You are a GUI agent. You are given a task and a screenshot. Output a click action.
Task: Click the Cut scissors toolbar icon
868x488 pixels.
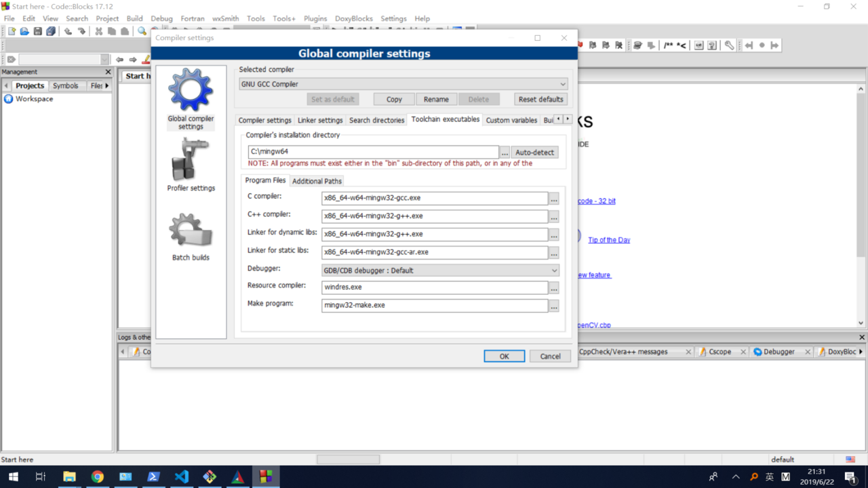click(99, 31)
